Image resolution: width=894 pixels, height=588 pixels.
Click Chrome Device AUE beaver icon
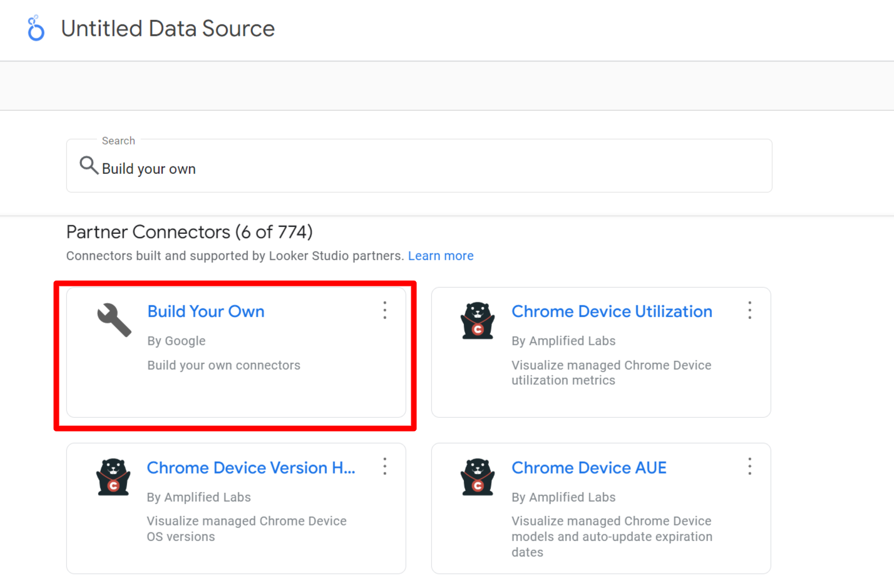tap(478, 477)
